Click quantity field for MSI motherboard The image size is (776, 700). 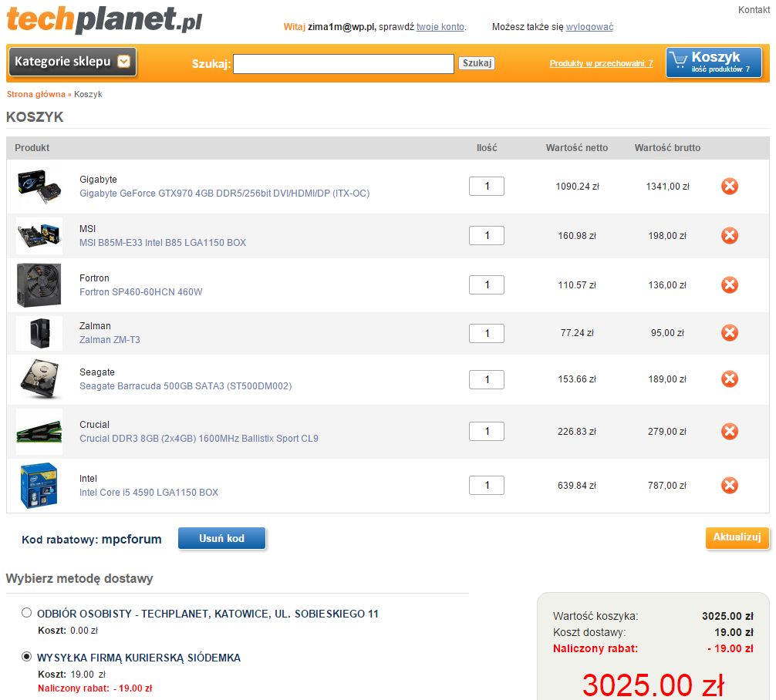coord(487,235)
